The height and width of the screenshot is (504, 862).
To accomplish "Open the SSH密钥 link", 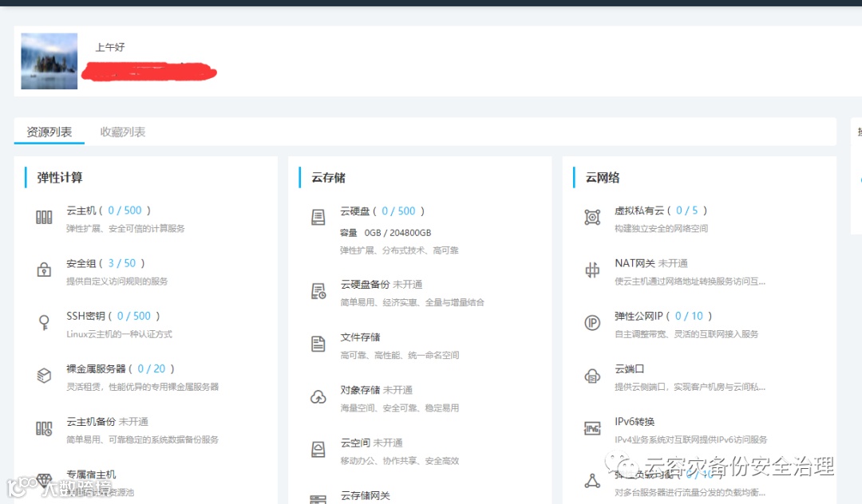I will [x=85, y=316].
